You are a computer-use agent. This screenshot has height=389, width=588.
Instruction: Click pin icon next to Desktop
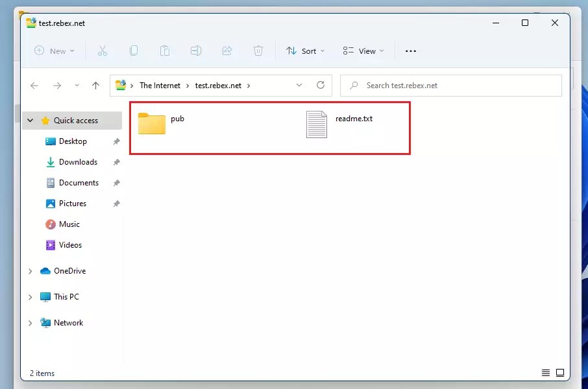pos(117,141)
